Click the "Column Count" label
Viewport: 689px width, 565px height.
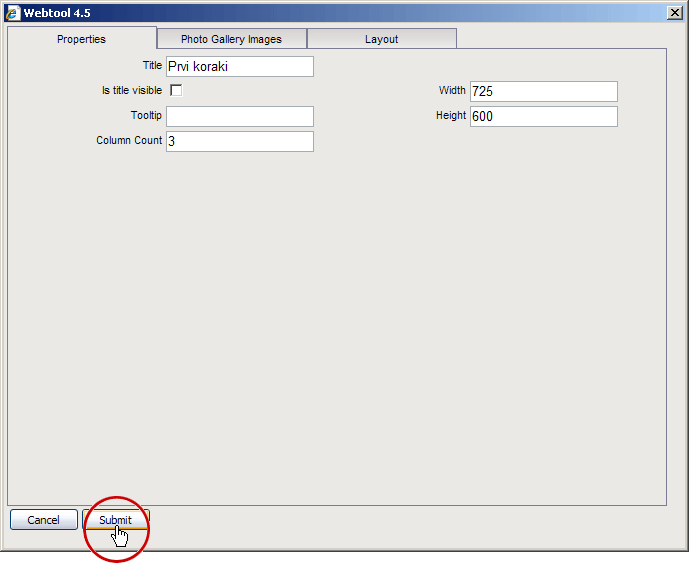(x=129, y=141)
